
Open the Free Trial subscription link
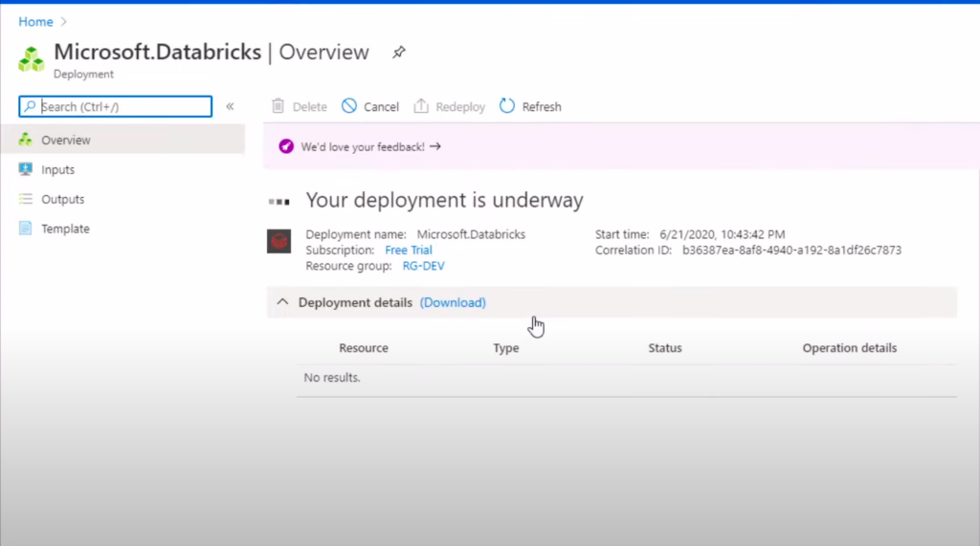coord(409,250)
